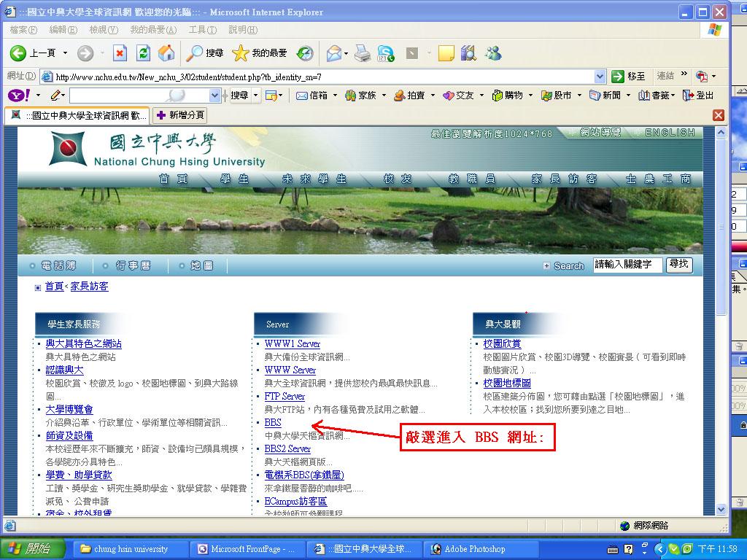747x560 pixels.
Task: Click the yellow note toolbar icon
Action: [446, 52]
